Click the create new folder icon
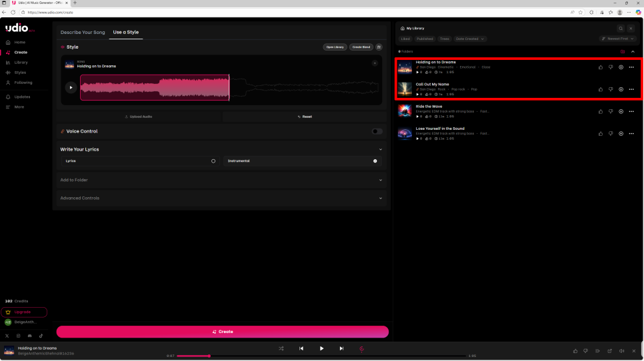644x361 pixels. click(623, 51)
